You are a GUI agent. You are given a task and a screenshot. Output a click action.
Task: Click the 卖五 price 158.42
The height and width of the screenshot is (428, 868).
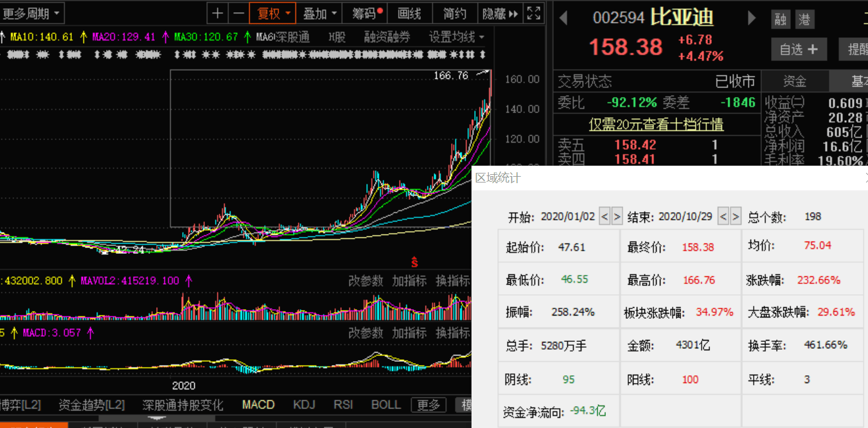click(x=635, y=145)
